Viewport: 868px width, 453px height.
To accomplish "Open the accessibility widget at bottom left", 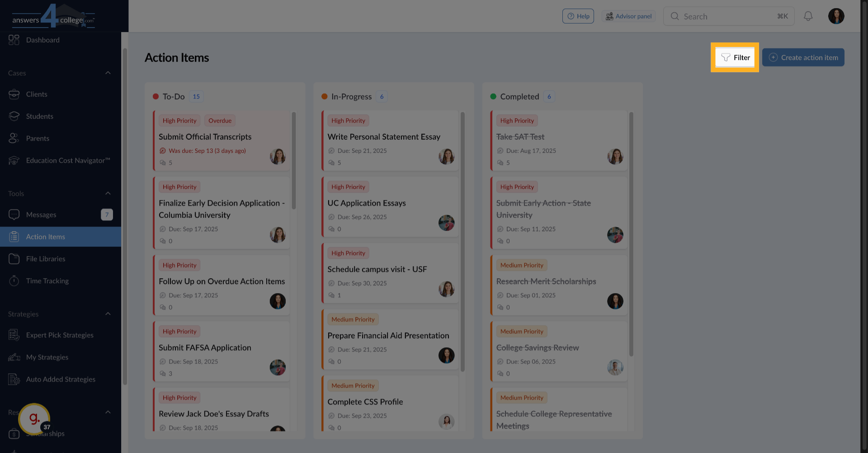I will [x=33, y=419].
